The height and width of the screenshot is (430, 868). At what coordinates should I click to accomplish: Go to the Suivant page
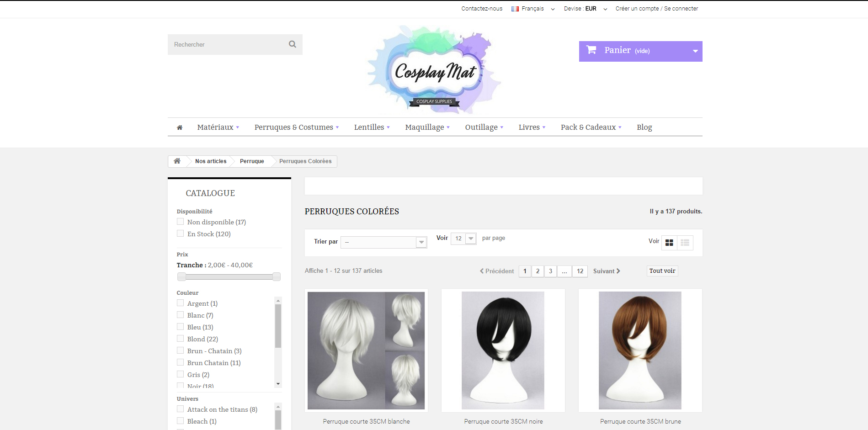tap(607, 271)
